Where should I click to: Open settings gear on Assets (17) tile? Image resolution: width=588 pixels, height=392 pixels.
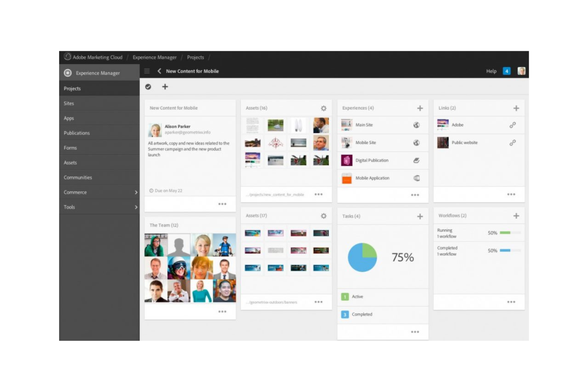click(324, 216)
